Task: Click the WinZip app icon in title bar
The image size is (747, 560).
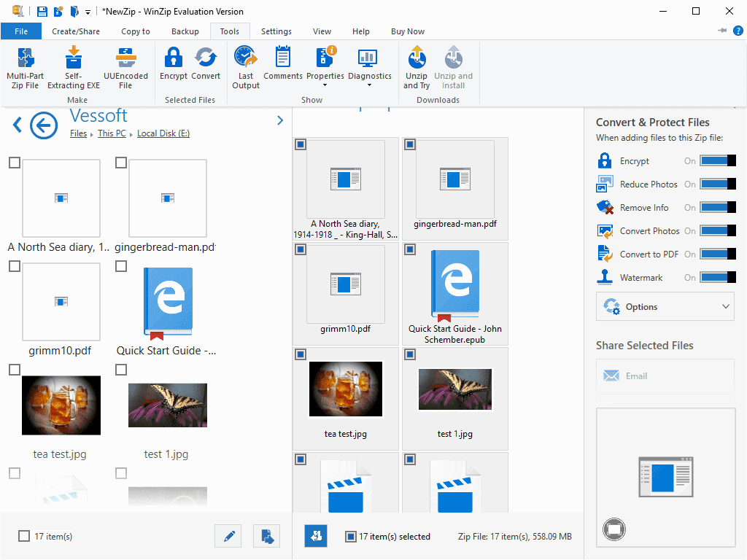Action: 18,11
